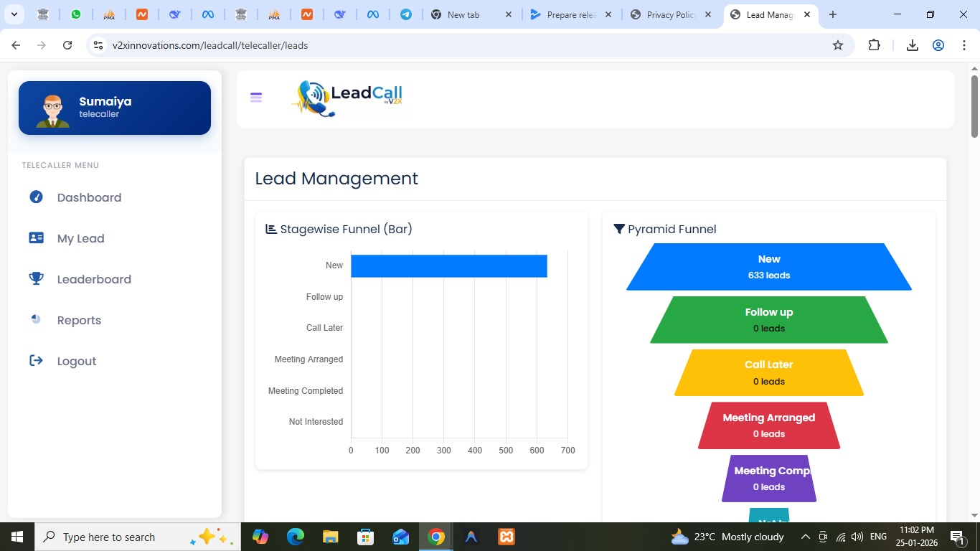Open the Reports menu item
This screenshot has height=551, width=980.
(79, 320)
